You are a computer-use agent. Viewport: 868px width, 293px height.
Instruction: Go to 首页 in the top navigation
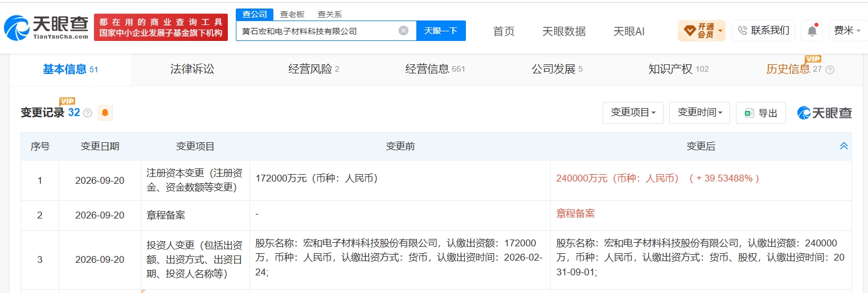click(503, 31)
